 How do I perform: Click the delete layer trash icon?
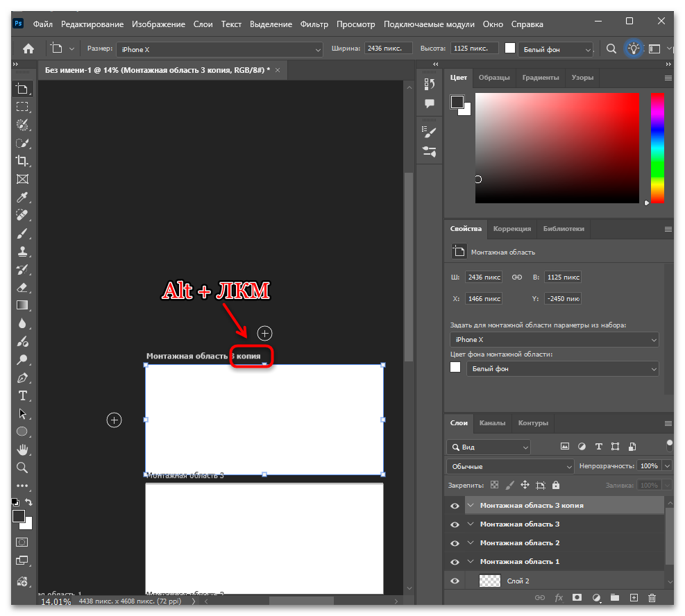652,597
